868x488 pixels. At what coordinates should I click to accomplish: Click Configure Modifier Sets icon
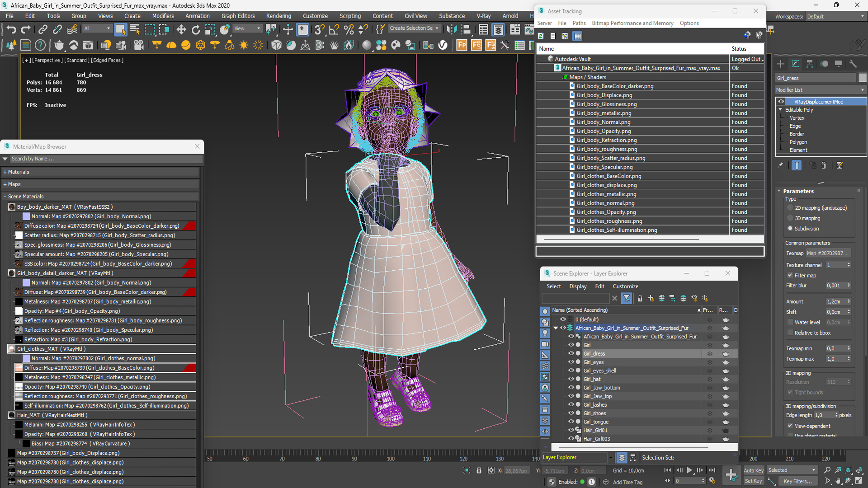tap(840, 165)
